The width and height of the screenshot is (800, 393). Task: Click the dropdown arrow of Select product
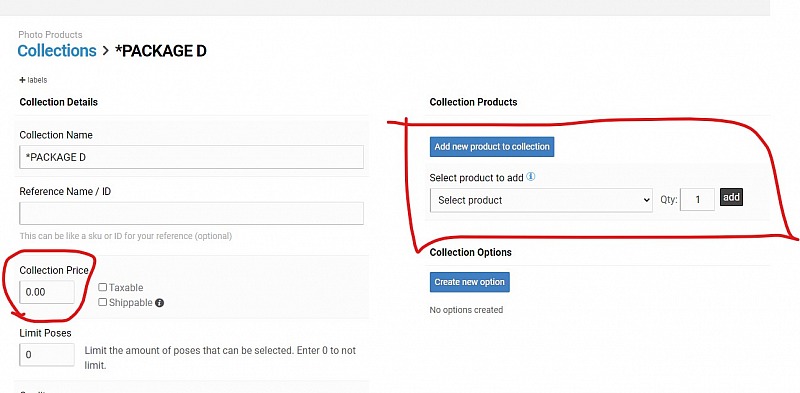tap(646, 200)
